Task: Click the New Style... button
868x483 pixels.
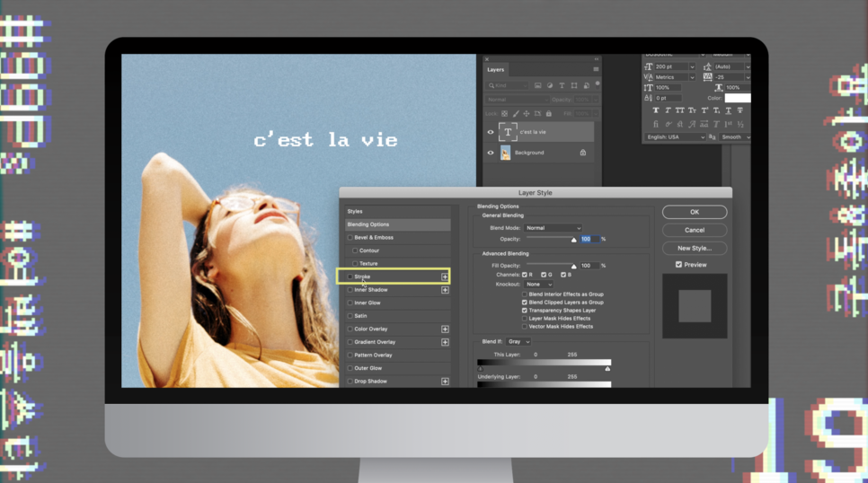Action: [695, 249]
